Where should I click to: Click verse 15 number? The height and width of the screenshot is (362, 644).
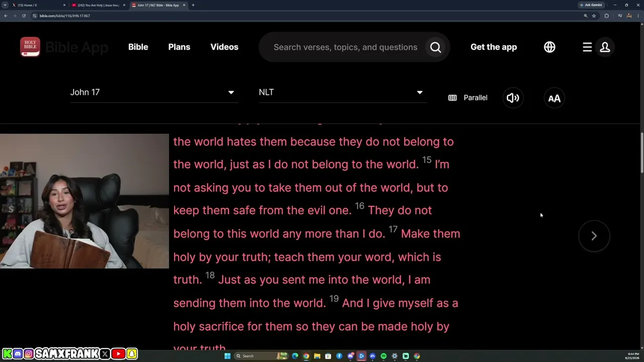click(x=427, y=160)
